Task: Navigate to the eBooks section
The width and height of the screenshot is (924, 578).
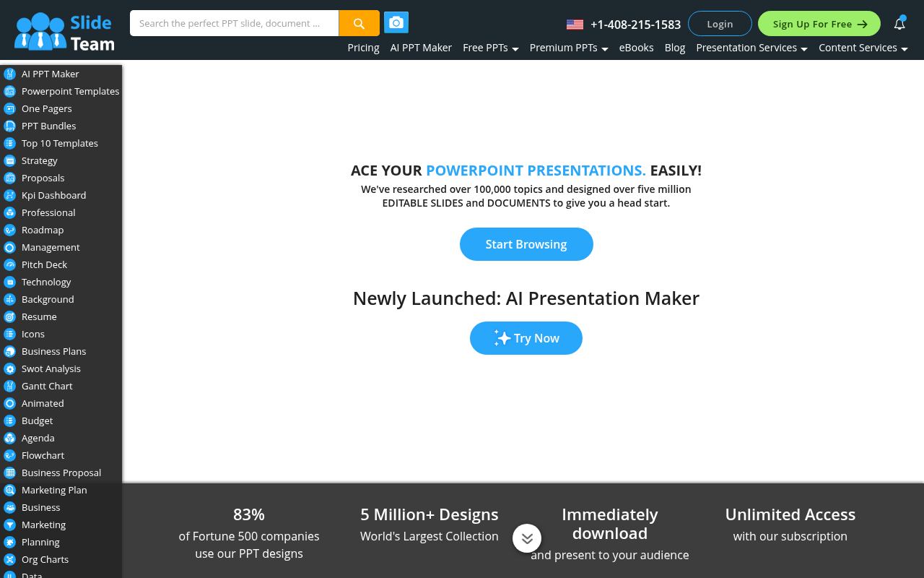Action: click(636, 48)
